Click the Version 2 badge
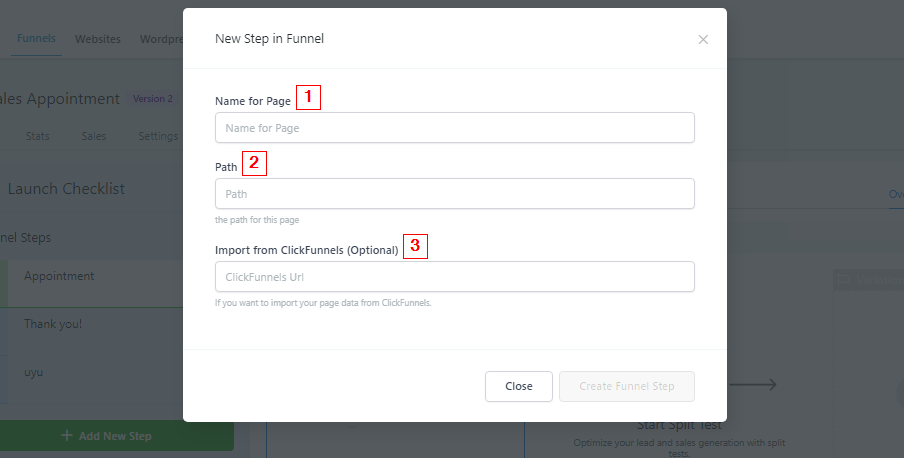The height and width of the screenshot is (458, 904). 153,99
